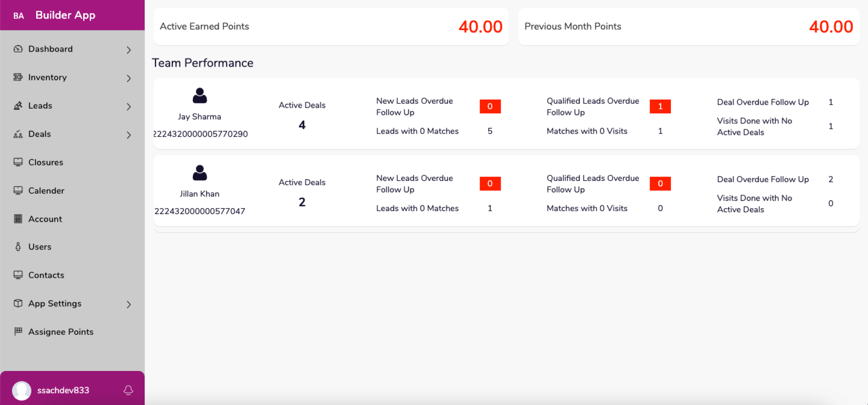The width and height of the screenshot is (868, 405).
Task: Expand the App Settings chevron
Action: pos(129,305)
